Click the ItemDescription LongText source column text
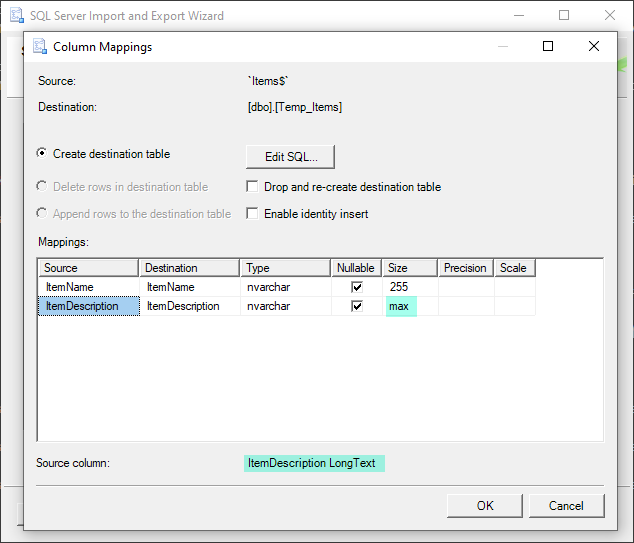 coord(314,463)
